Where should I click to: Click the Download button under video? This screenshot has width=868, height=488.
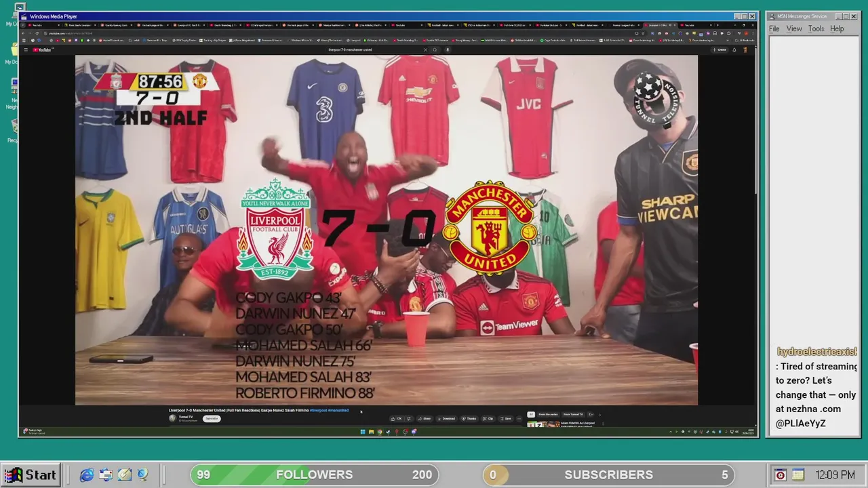click(446, 419)
